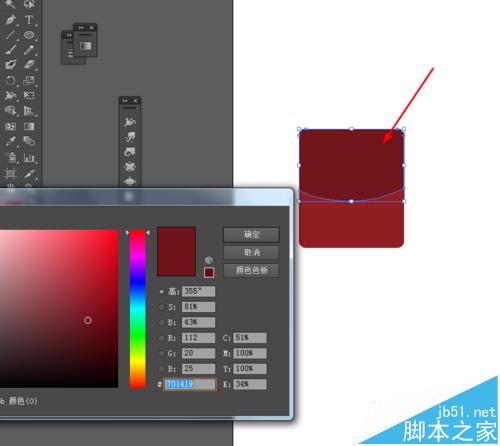This screenshot has height=446, width=500.
Task: Select the Slice tool
Action: [29, 173]
